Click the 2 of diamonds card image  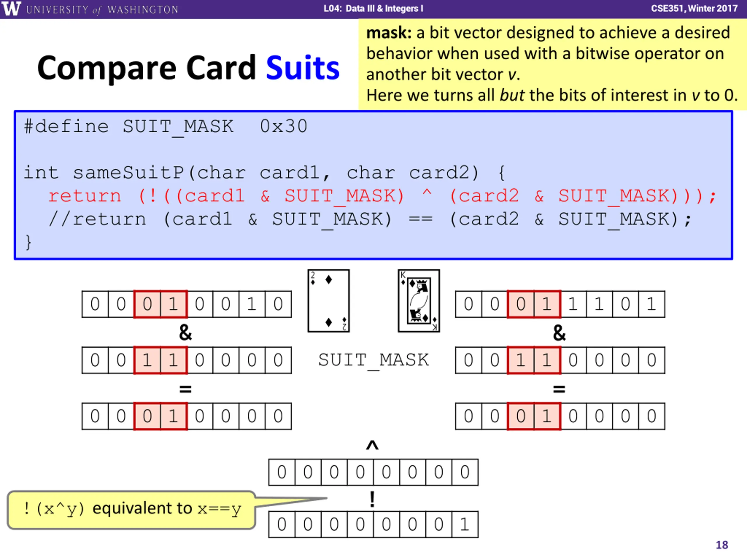tap(329, 301)
